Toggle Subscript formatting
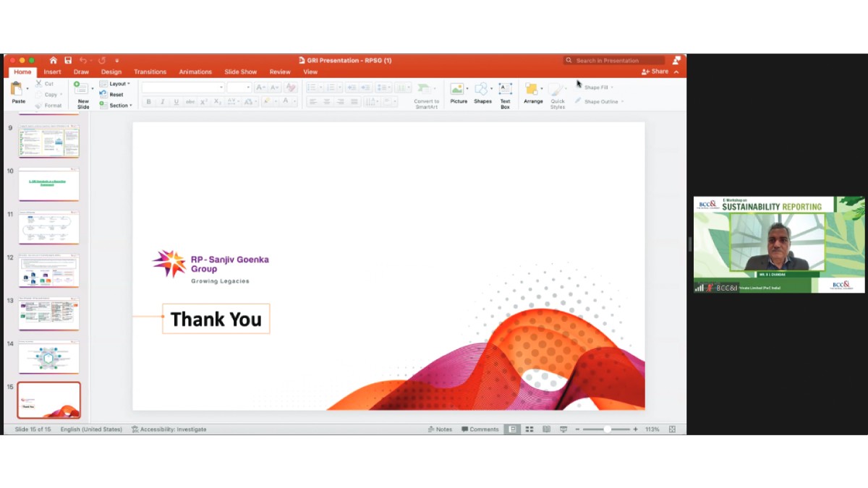Viewport: 868px width, 488px height. pyautogui.click(x=218, y=102)
